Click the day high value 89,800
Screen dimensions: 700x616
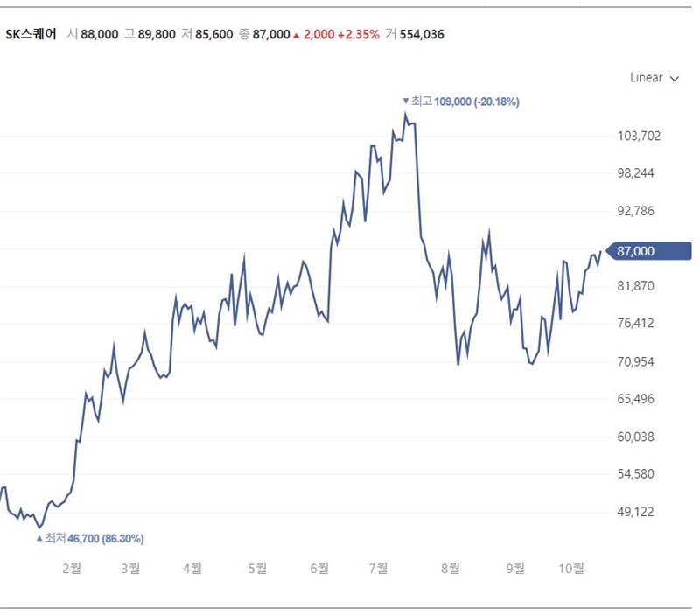click(x=157, y=34)
